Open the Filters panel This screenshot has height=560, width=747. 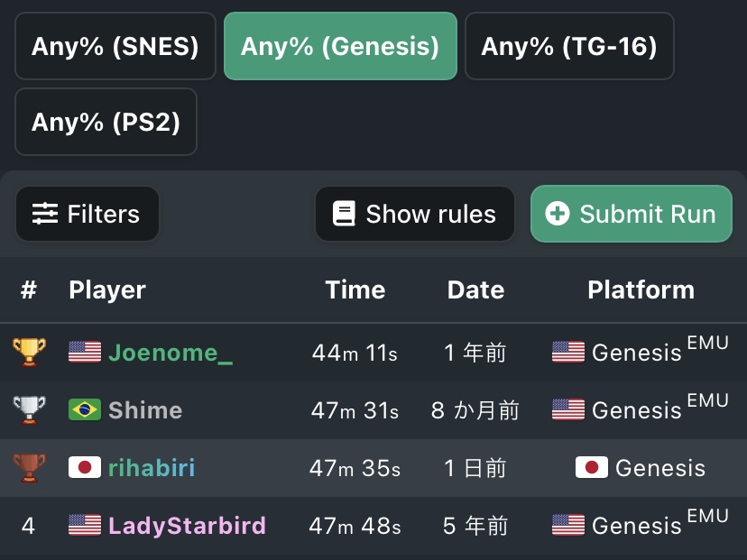point(88,214)
